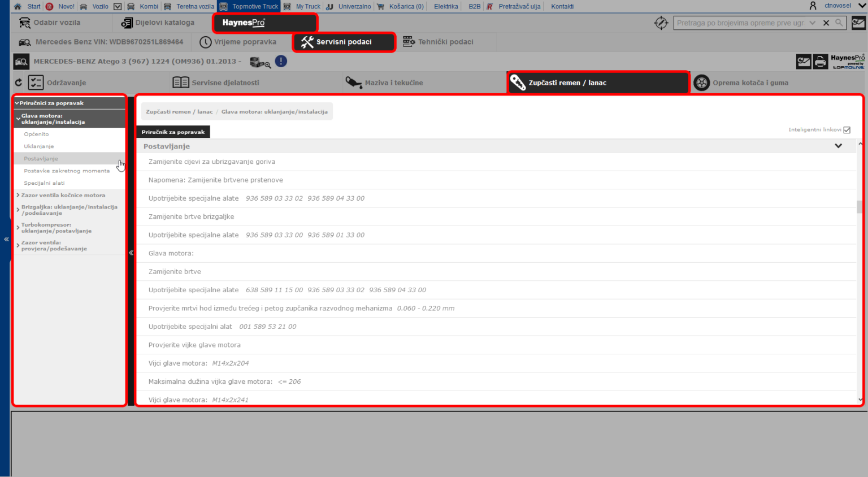Click the crosshair compass search icon
Image resolution: width=868 pixels, height=477 pixels.
[661, 23]
